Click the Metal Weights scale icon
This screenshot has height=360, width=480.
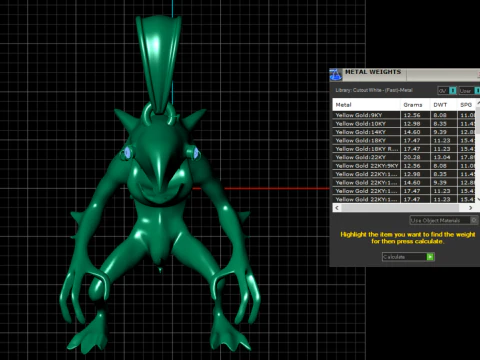pyautogui.click(x=335, y=75)
